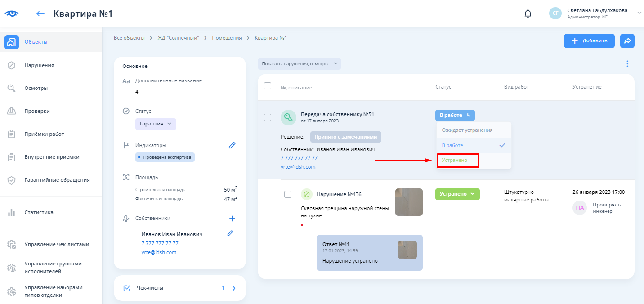The image size is (644, 304).
Task: Click the notification bell icon
Action: (x=528, y=13)
